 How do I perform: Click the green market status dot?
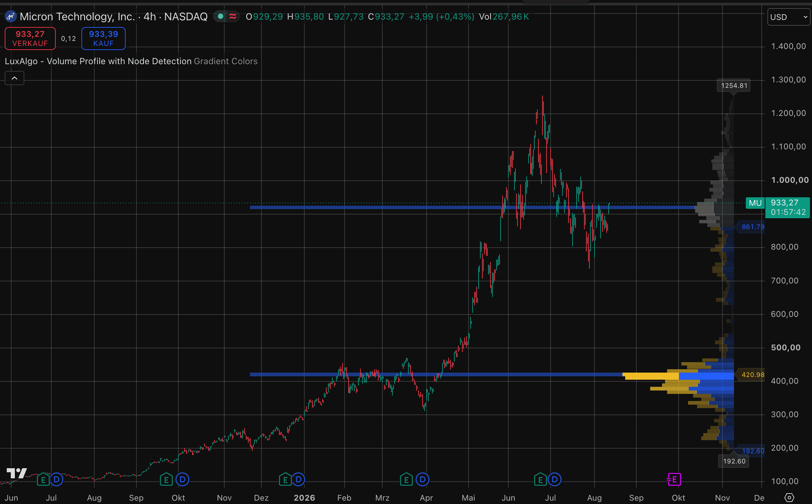[x=221, y=16]
